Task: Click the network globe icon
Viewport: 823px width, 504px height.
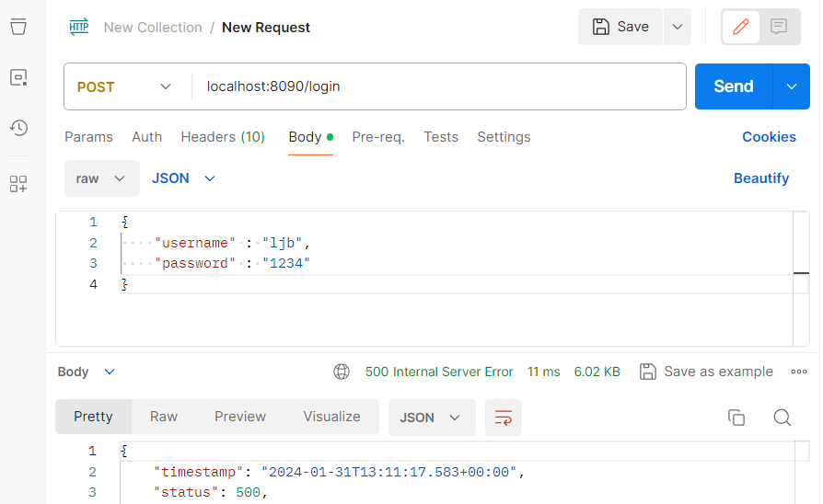Action: [x=342, y=372]
